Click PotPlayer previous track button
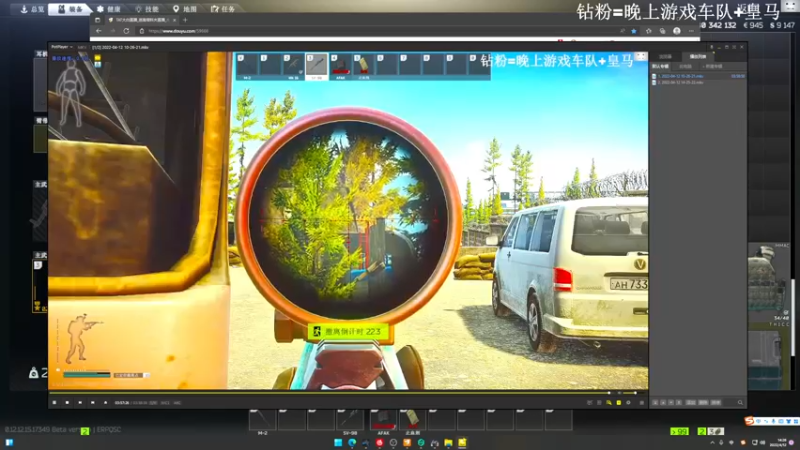The image size is (800, 450). [80, 403]
